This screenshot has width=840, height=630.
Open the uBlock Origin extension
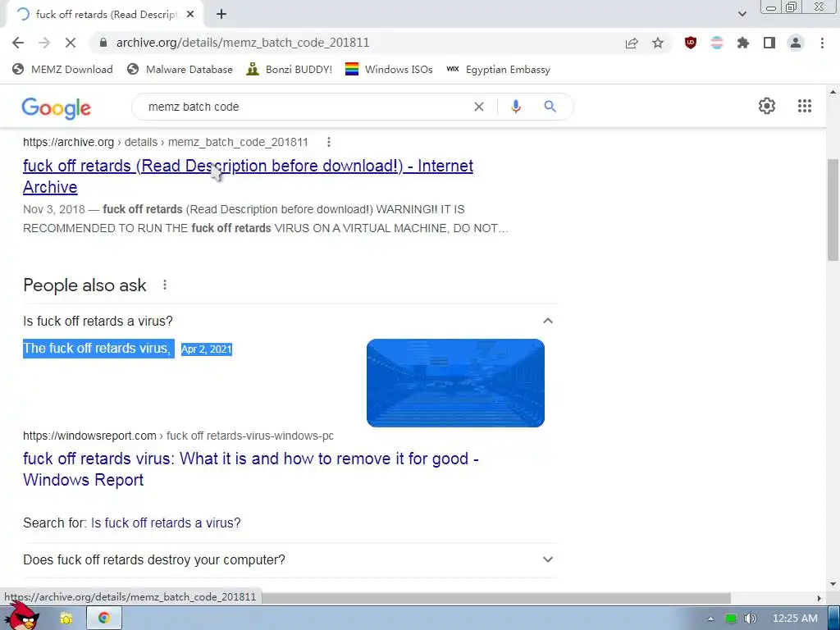pos(691,43)
